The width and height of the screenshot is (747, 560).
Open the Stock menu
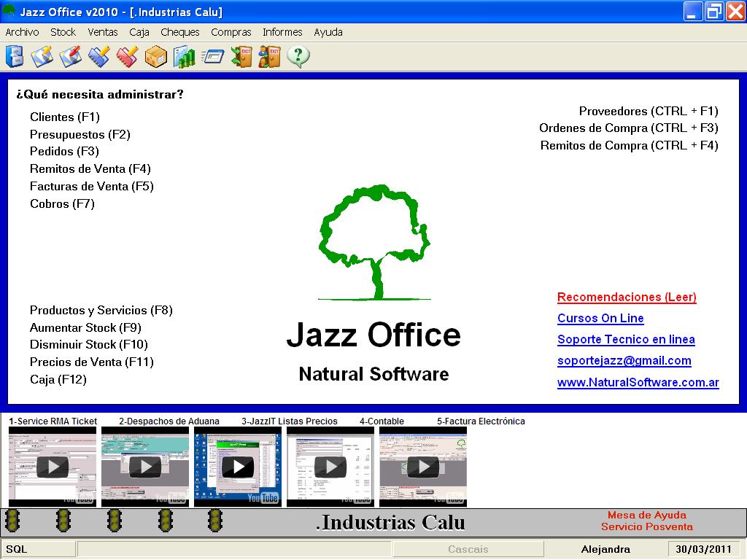point(63,32)
